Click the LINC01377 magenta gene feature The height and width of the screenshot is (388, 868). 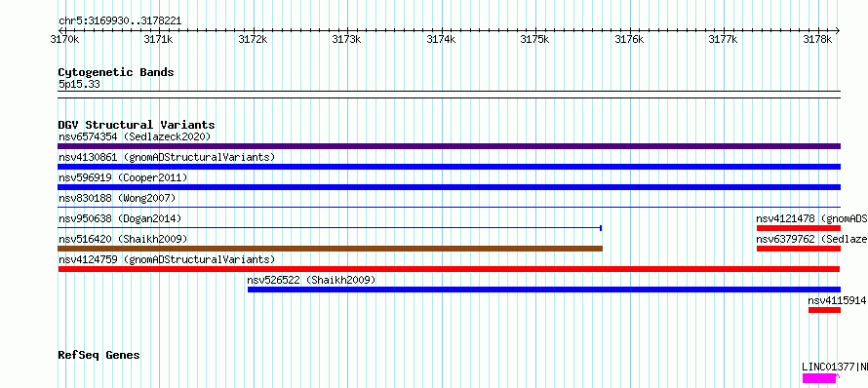(x=820, y=378)
